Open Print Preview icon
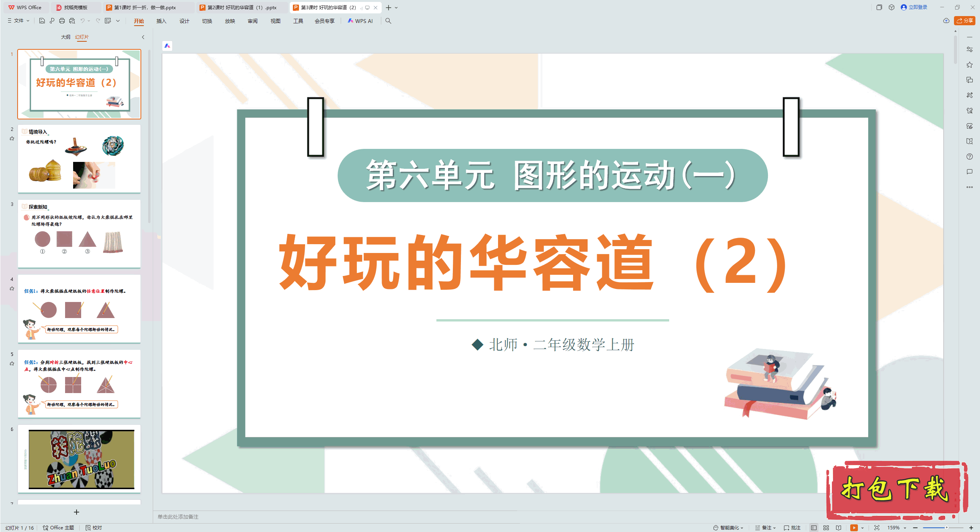Screen dimensions: 980x532 (x=72, y=21)
